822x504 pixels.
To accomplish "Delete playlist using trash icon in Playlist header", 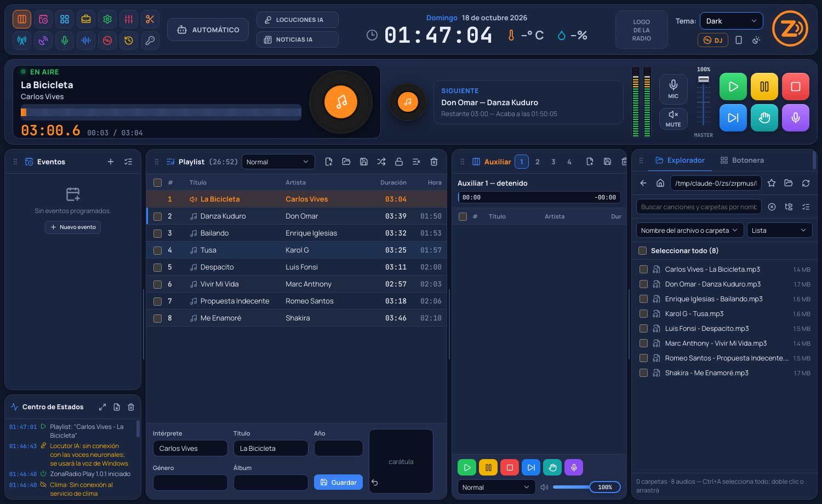I will 434,162.
